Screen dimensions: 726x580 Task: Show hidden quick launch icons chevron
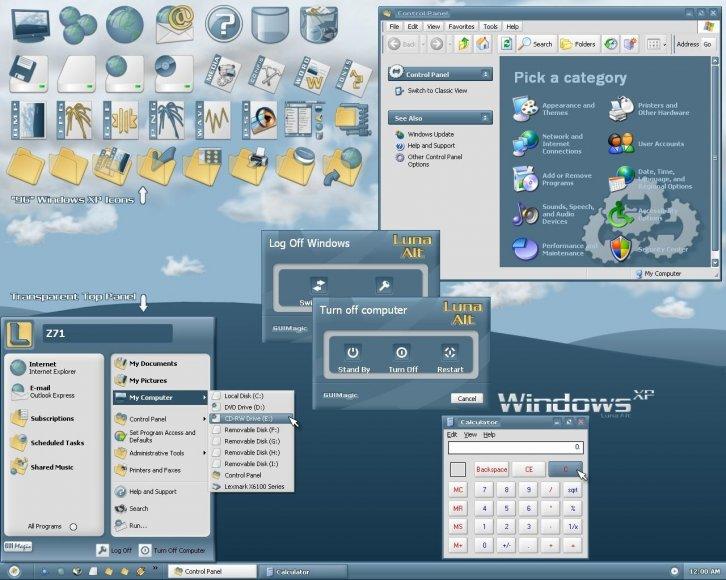click(155, 568)
